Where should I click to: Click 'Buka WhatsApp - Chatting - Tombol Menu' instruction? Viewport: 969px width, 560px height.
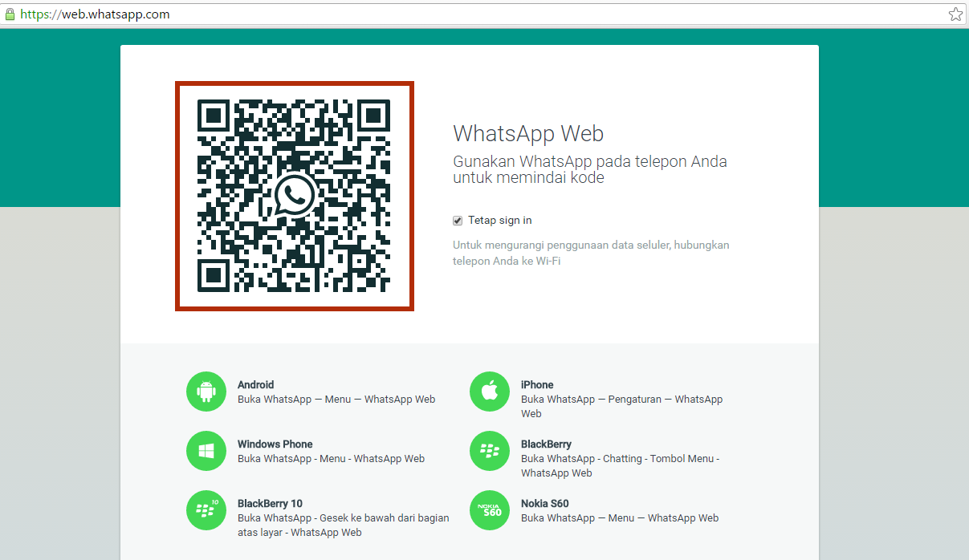[x=620, y=466]
